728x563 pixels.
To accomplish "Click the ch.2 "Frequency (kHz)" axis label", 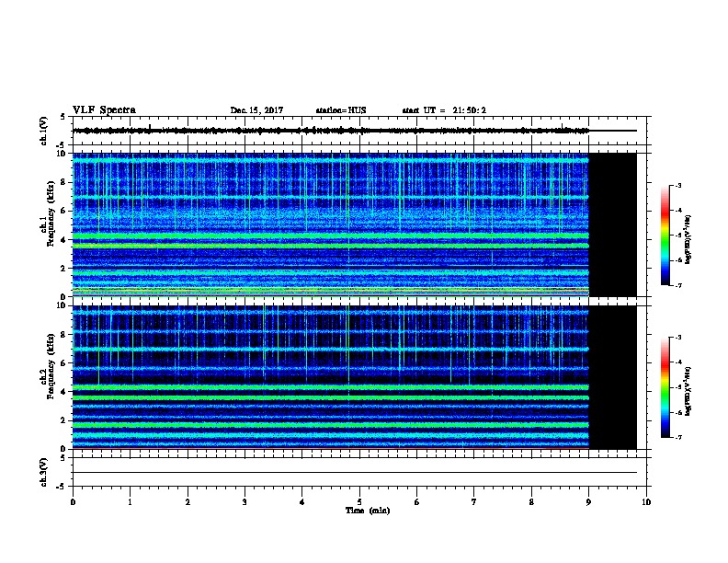I will click(51, 366).
